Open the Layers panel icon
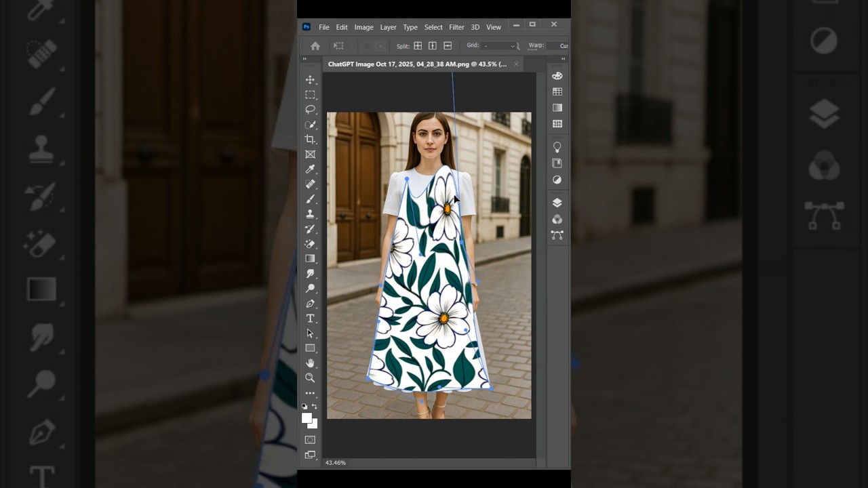868x488 pixels. 557,203
